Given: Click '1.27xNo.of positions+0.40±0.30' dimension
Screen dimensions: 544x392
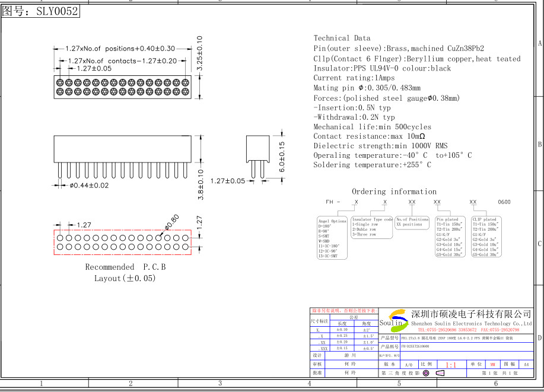Looking at the screenshot, I should [x=120, y=49].
